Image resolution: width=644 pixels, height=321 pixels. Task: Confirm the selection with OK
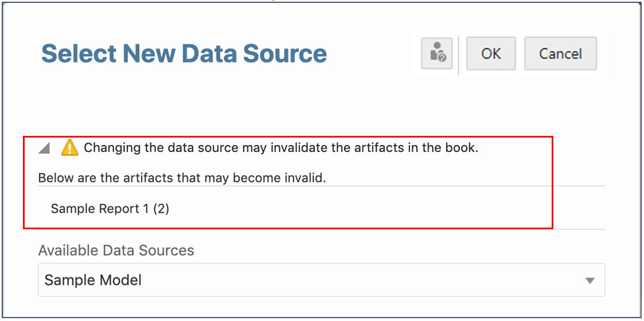[491, 54]
